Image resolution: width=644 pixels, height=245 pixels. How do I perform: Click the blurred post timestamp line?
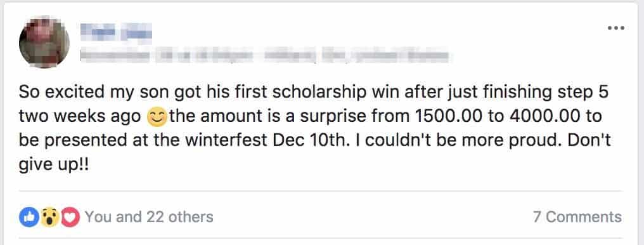tap(264, 56)
